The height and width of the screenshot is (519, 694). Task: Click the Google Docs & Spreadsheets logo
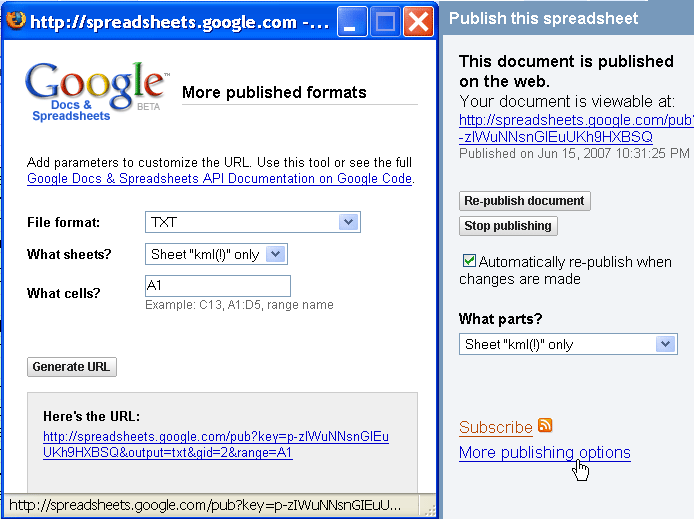[x=95, y=92]
